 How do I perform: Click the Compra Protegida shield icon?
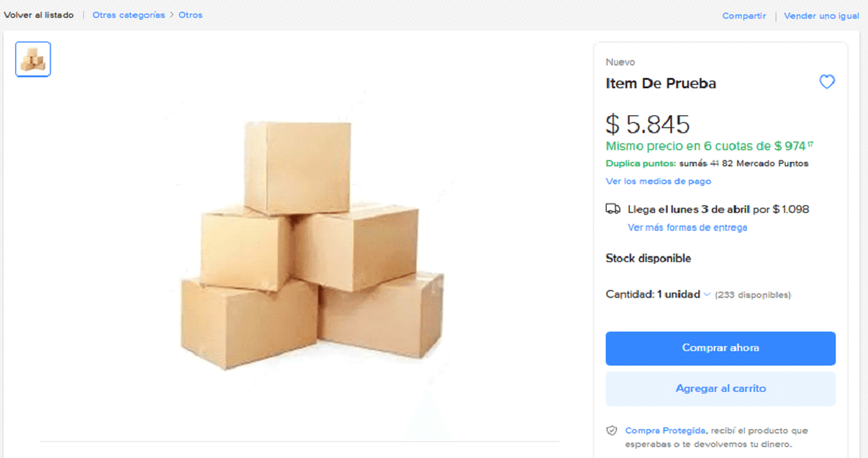[x=612, y=431]
